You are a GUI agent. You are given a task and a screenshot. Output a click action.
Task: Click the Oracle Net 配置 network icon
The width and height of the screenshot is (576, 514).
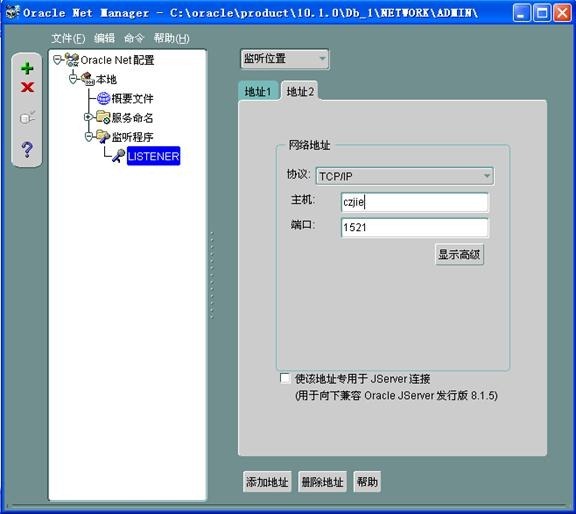pyautogui.click(x=72, y=60)
